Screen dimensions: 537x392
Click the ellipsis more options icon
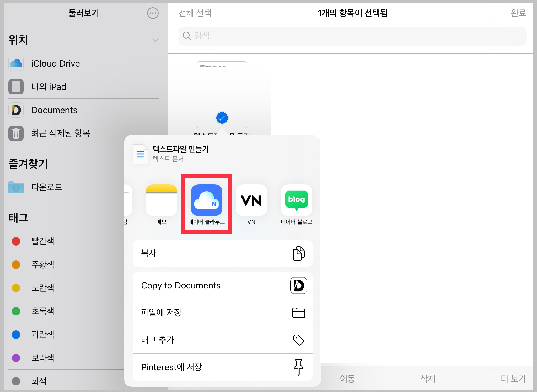[153, 13]
